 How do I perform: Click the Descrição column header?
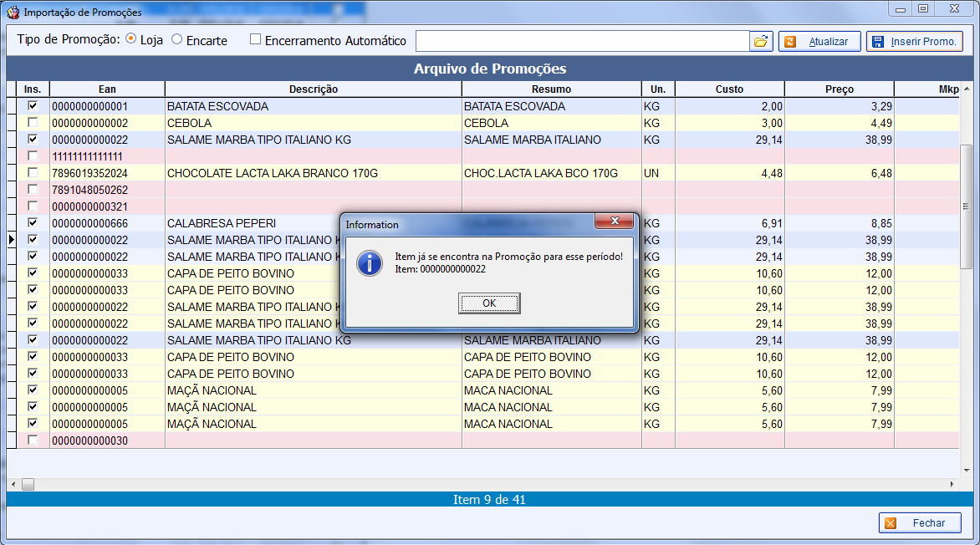(x=313, y=89)
